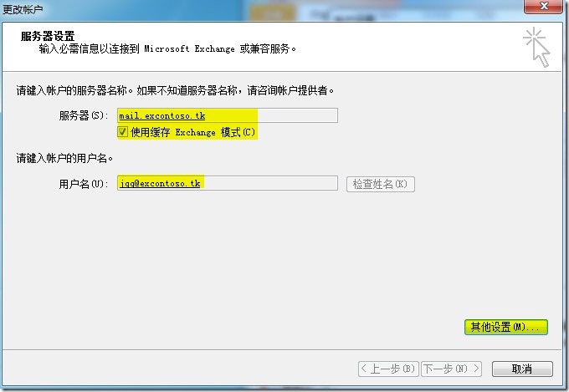
Task: Click the wizard cursor icon in header
Action: point(536,47)
